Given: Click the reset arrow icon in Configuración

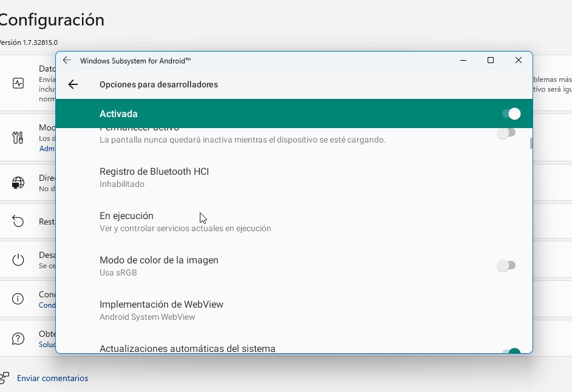Looking at the screenshot, I should pyautogui.click(x=18, y=221).
